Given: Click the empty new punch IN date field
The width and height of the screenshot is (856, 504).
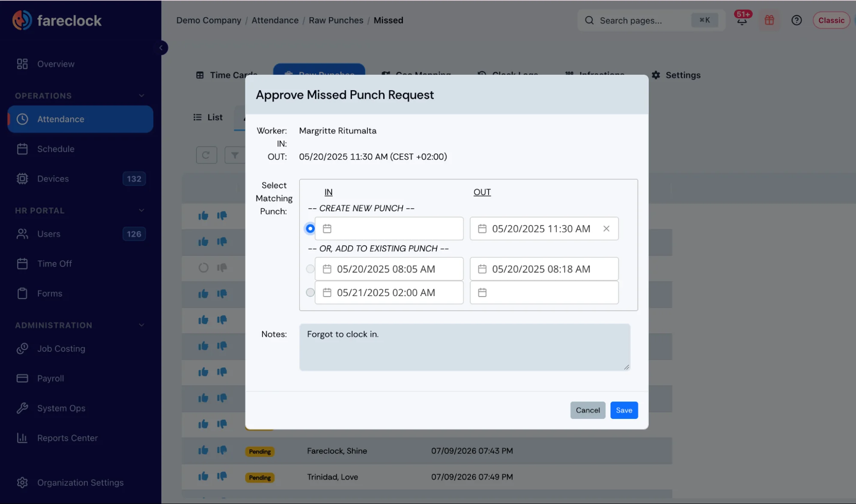Looking at the screenshot, I should point(389,228).
